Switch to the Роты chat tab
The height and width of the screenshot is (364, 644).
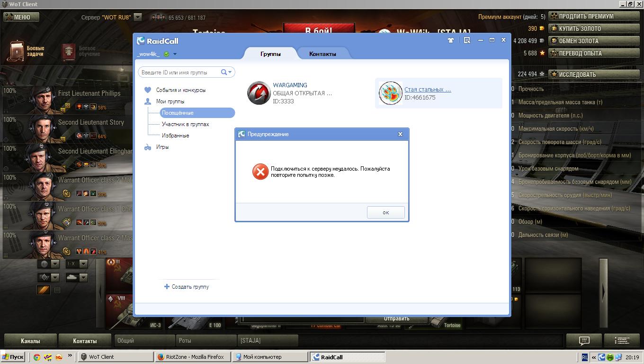[206, 341]
